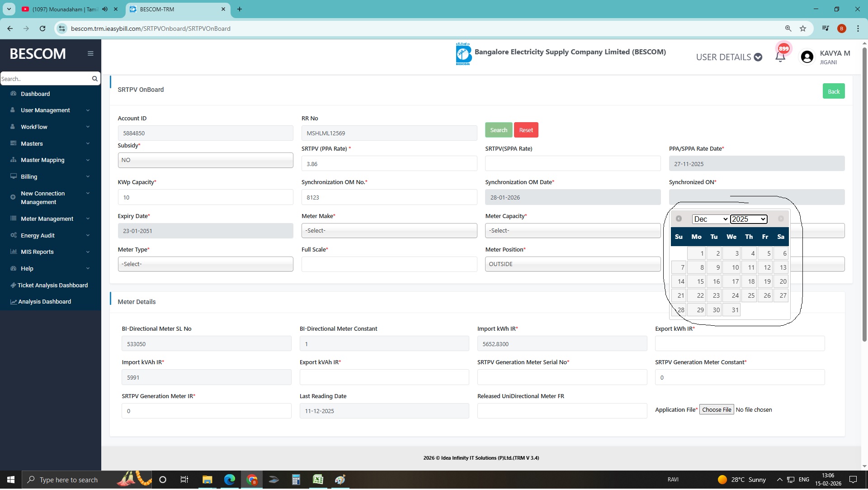Go to previous month in date picker
The height and width of the screenshot is (490, 868).
679,219
